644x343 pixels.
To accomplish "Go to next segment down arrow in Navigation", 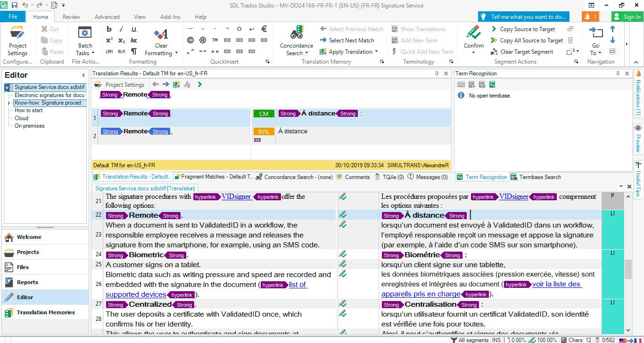I will [612, 41].
